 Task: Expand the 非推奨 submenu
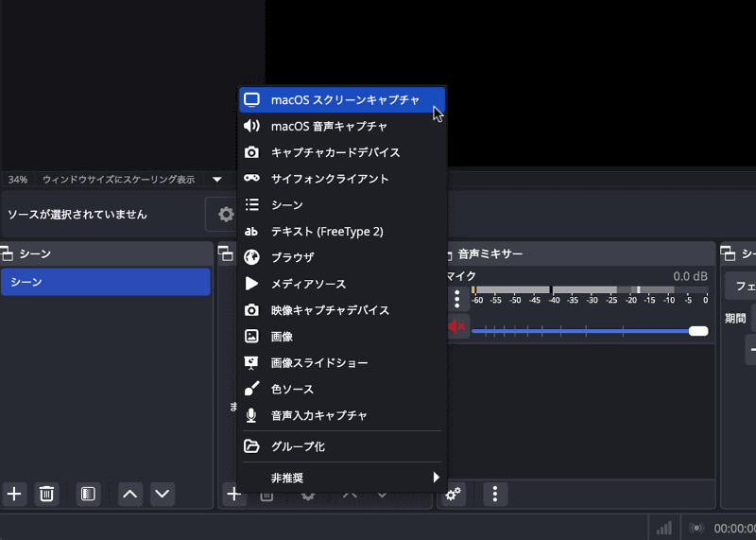point(342,478)
